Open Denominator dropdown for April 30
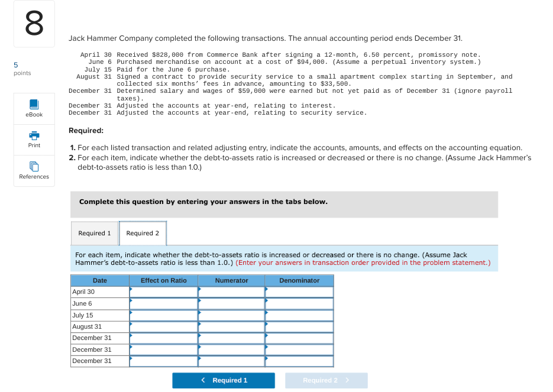 point(299,292)
